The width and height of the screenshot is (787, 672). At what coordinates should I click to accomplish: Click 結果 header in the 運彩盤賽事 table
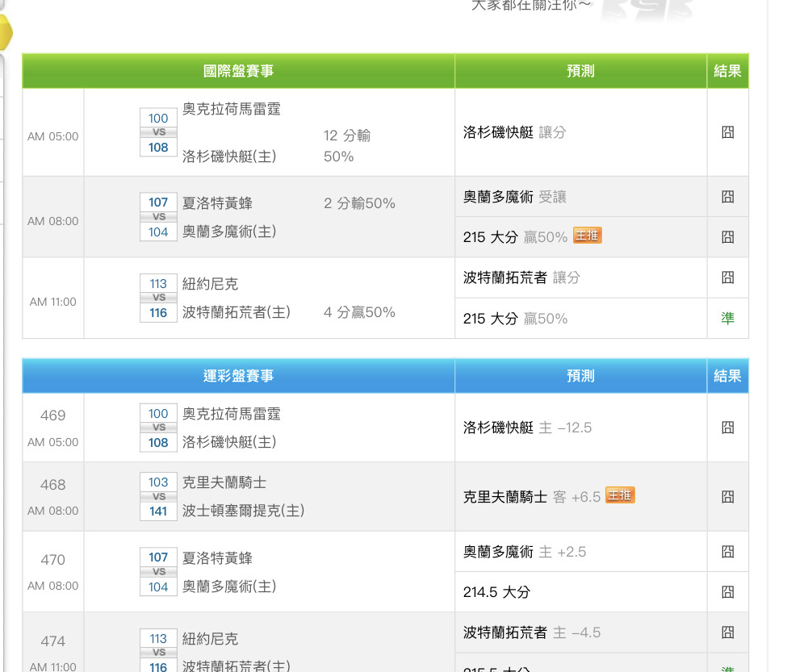[x=728, y=376]
